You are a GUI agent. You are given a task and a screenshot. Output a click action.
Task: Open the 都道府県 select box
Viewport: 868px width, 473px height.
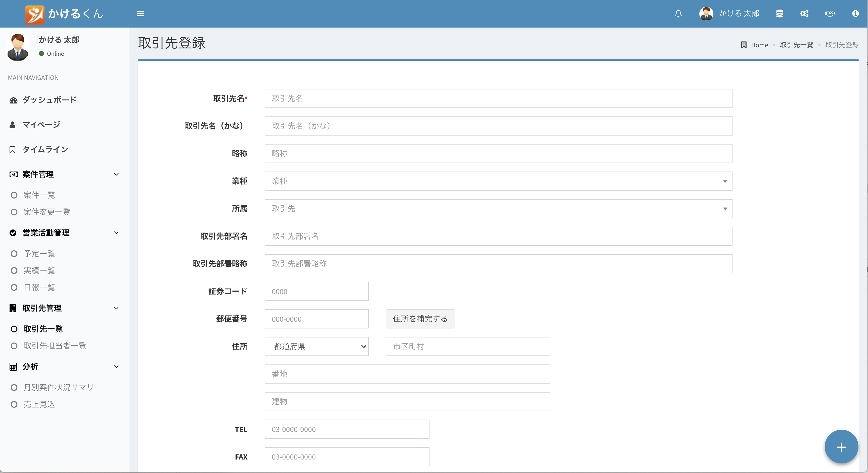317,346
